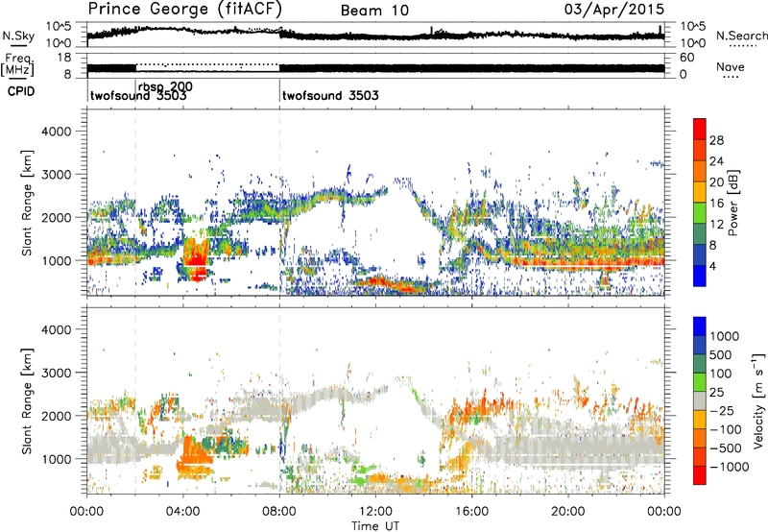Click the "3000" tick of the velocity panel
Image resolution: width=768 pixels, height=532 pixels.
tap(56, 373)
